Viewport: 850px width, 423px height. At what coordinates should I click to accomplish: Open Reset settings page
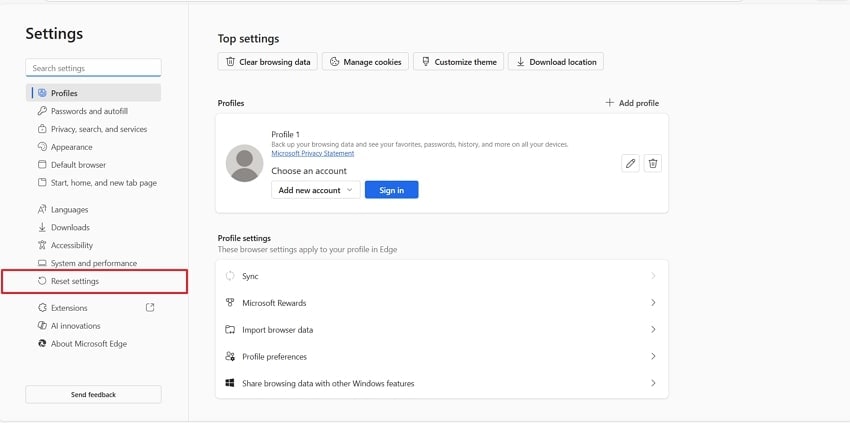(x=93, y=281)
